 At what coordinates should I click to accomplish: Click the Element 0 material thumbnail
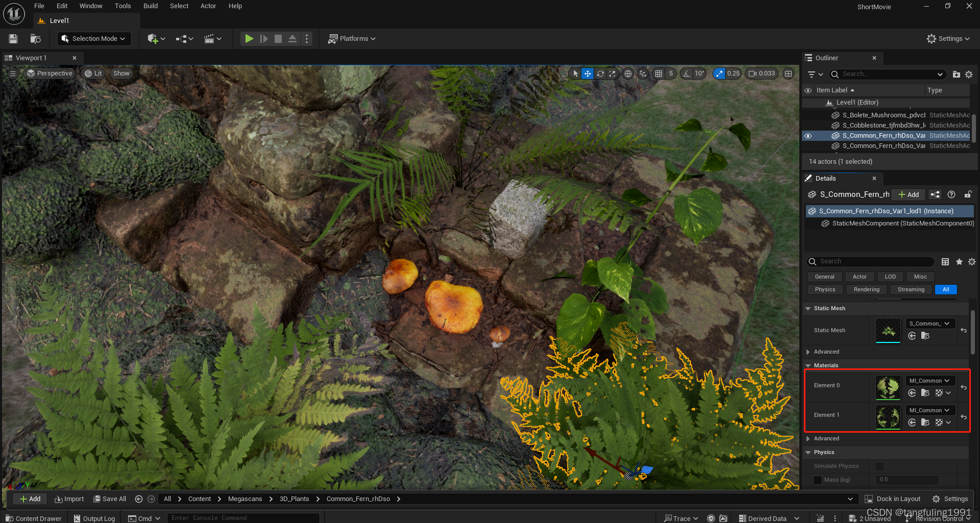pos(888,388)
